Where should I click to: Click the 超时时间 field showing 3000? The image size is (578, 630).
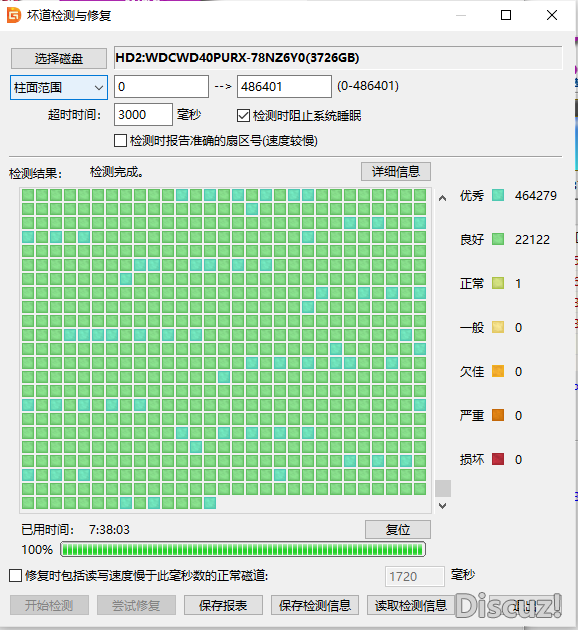click(143, 115)
